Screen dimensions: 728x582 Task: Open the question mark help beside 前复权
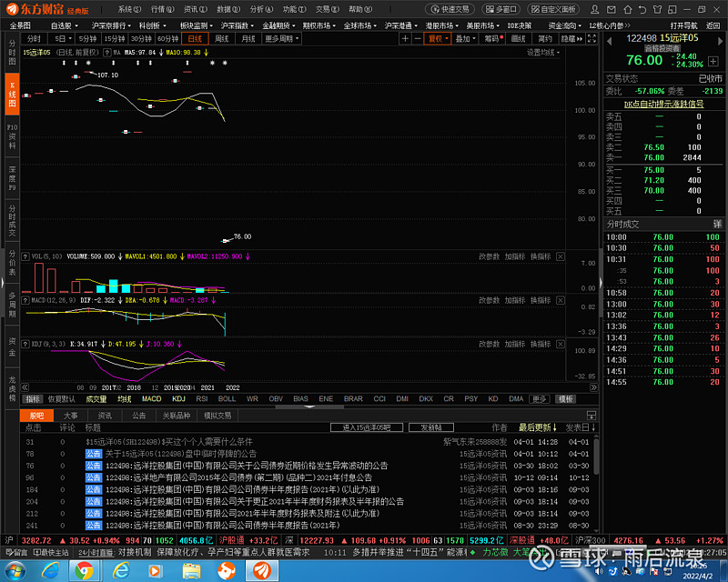pos(107,53)
